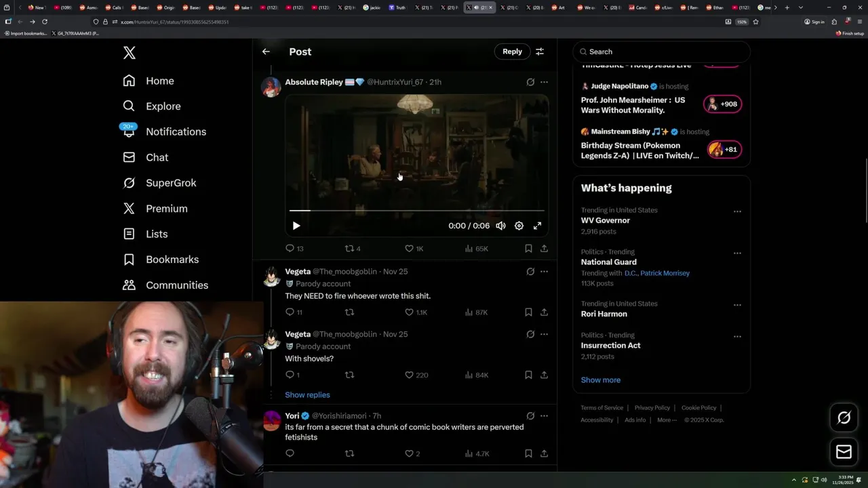
Task: Open more options for WV Governor trend
Action: pyautogui.click(x=737, y=211)
